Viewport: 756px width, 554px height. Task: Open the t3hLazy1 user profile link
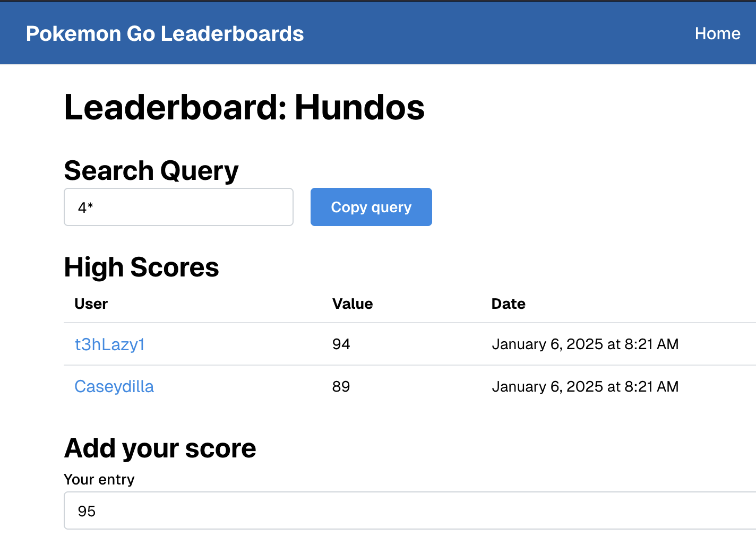point(109,344)
